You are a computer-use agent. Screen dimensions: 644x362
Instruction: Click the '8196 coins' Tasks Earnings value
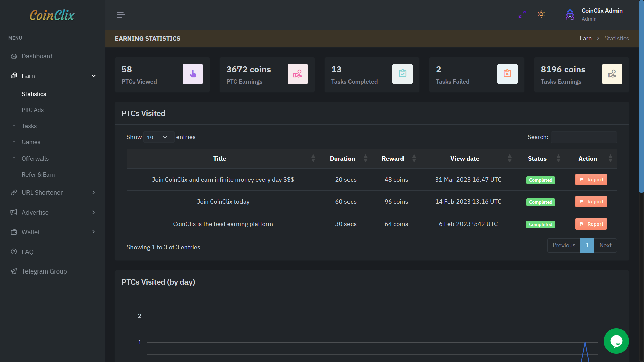[563, 69]
